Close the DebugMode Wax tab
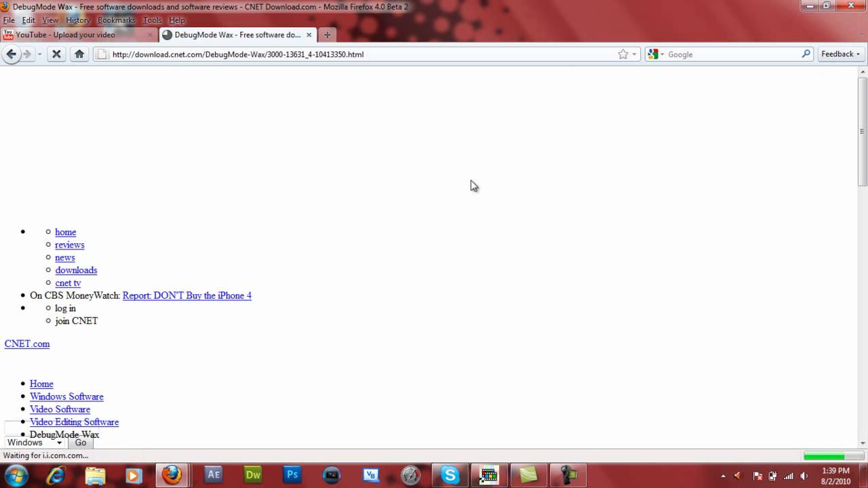This screenshot has height=488, width=868. pyautogui.click(x=309, y=35)
